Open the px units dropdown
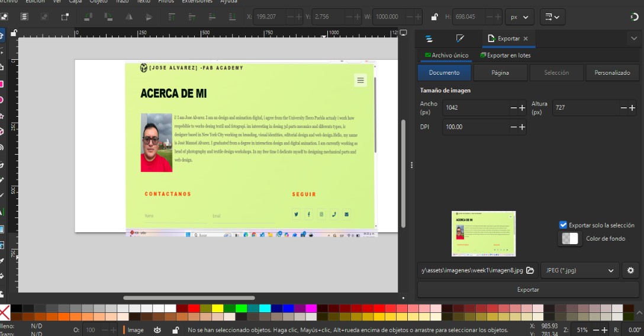 click(x=519, y=17)
